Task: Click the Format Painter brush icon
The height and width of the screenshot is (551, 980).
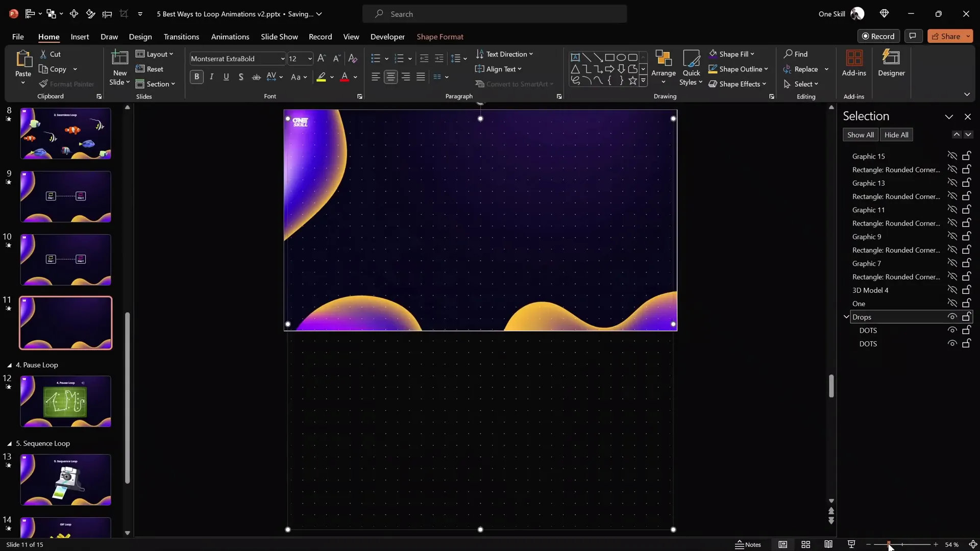Action: [43, 84]
